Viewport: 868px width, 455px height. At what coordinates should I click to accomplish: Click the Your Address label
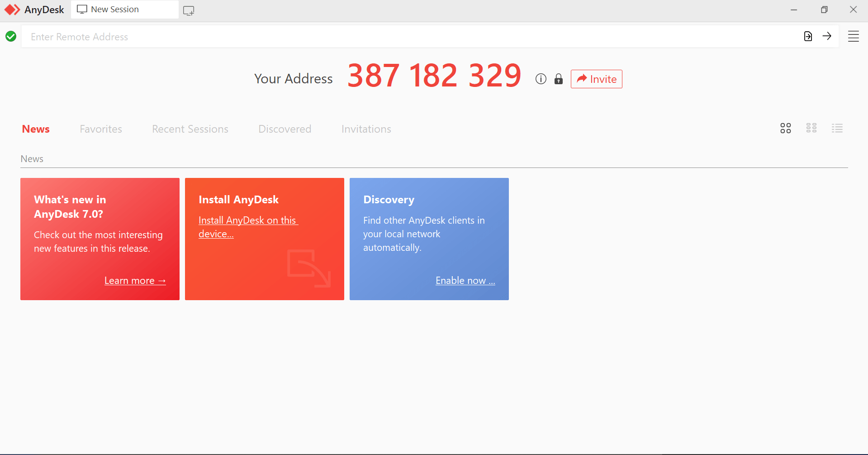coord(293,79)
